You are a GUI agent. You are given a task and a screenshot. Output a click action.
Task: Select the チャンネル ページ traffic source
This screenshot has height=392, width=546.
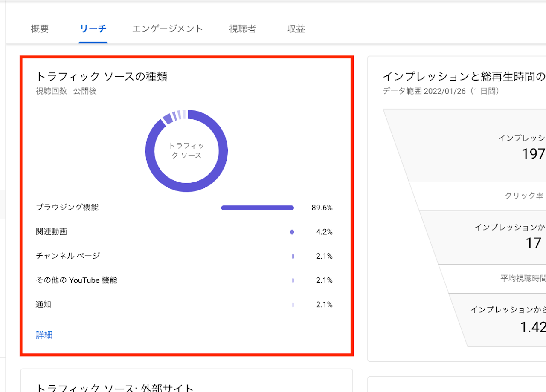coord(68,256)
